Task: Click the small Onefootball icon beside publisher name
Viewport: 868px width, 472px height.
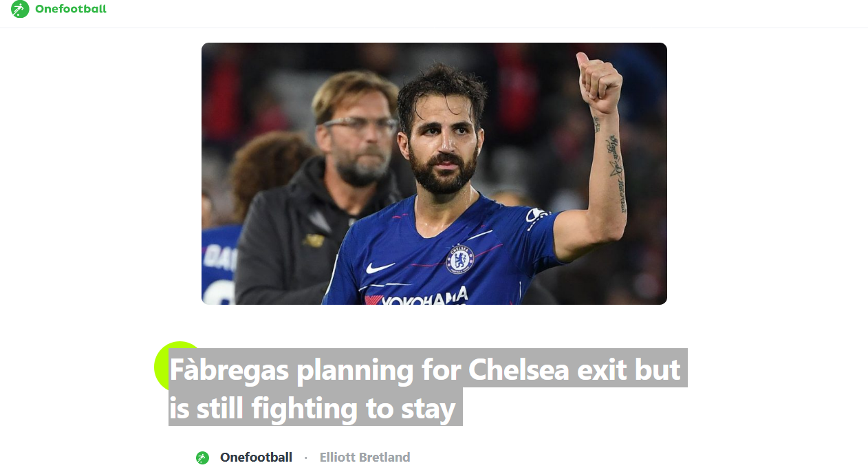Action: point(202,458)
